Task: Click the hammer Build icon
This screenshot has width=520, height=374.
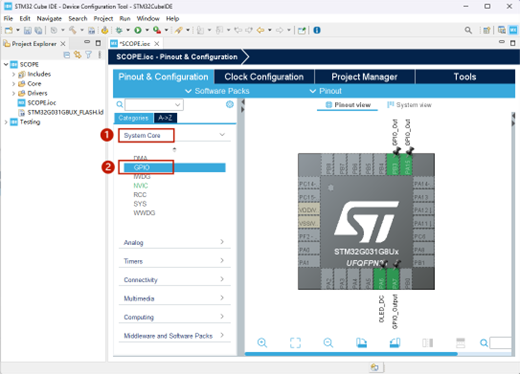Action: pyautogui.click(x=72, y=30)
